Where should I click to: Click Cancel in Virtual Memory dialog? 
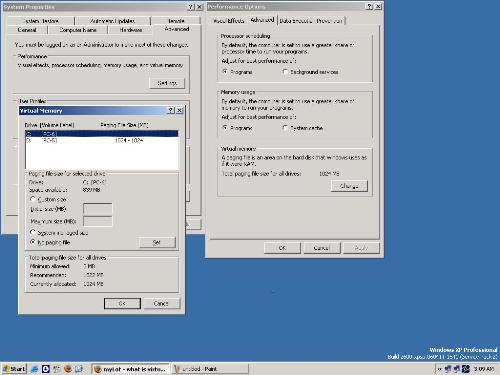(161, 303)
